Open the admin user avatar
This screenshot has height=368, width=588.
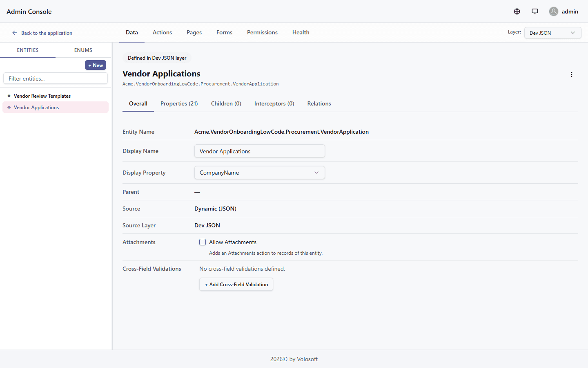point(554,11)
